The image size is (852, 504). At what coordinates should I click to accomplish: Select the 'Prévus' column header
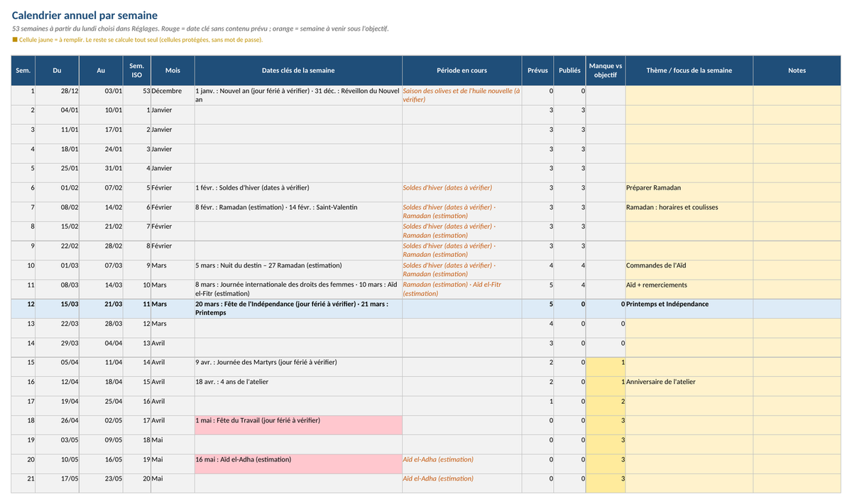538,70
